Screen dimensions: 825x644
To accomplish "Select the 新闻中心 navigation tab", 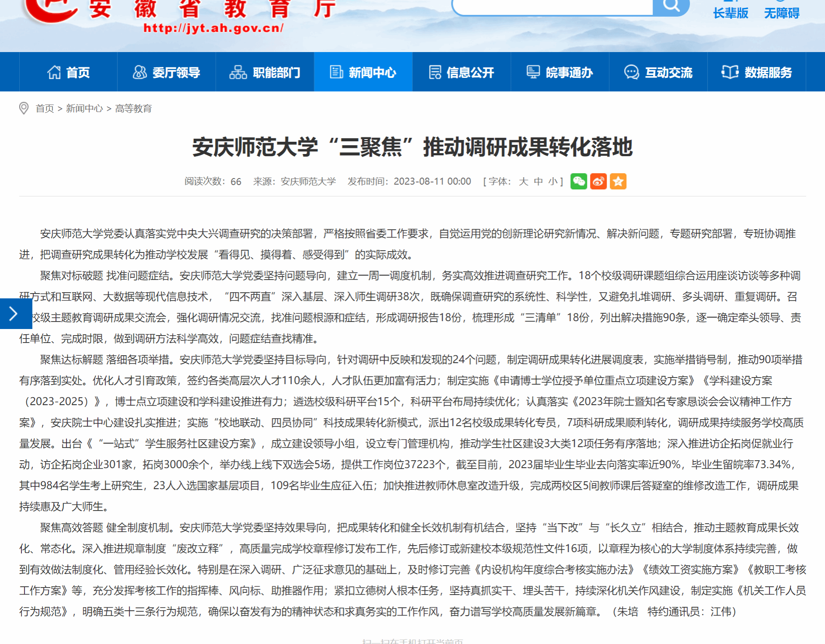I will coord(363,72).
